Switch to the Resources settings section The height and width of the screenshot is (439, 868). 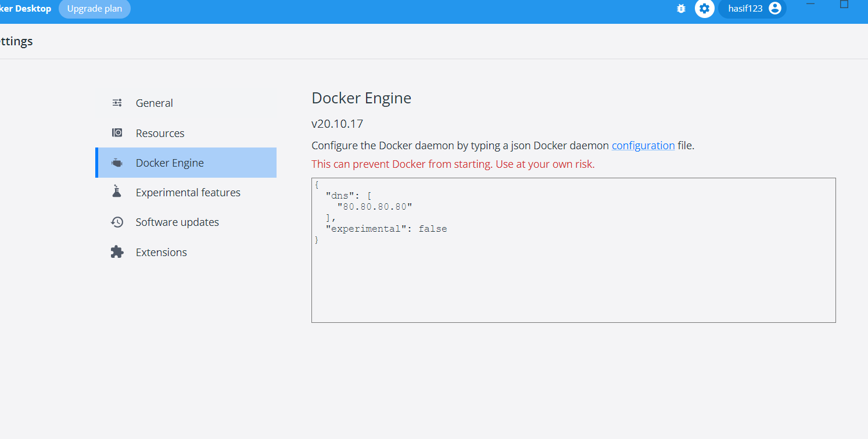pos(160,132)
